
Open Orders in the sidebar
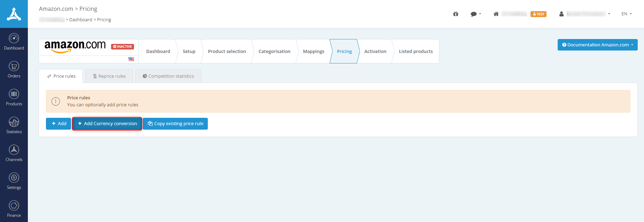14,70
